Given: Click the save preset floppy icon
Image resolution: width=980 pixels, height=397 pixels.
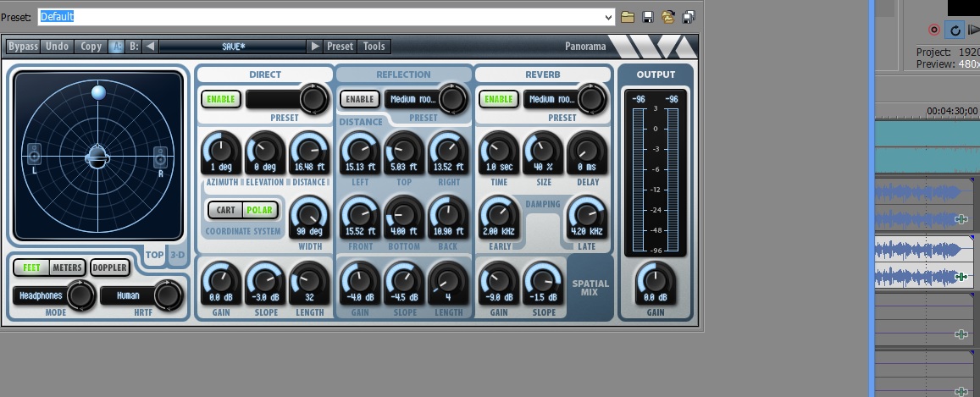Looking at the screenshot, I should coord(648,17).
